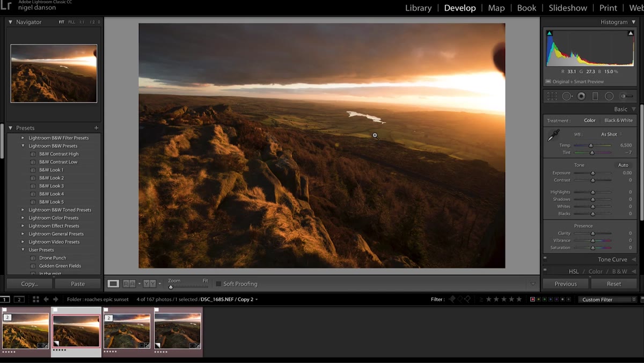644x363 pixels.
Task: Toggle the green color label filter
Action: (x=545, y=299)
